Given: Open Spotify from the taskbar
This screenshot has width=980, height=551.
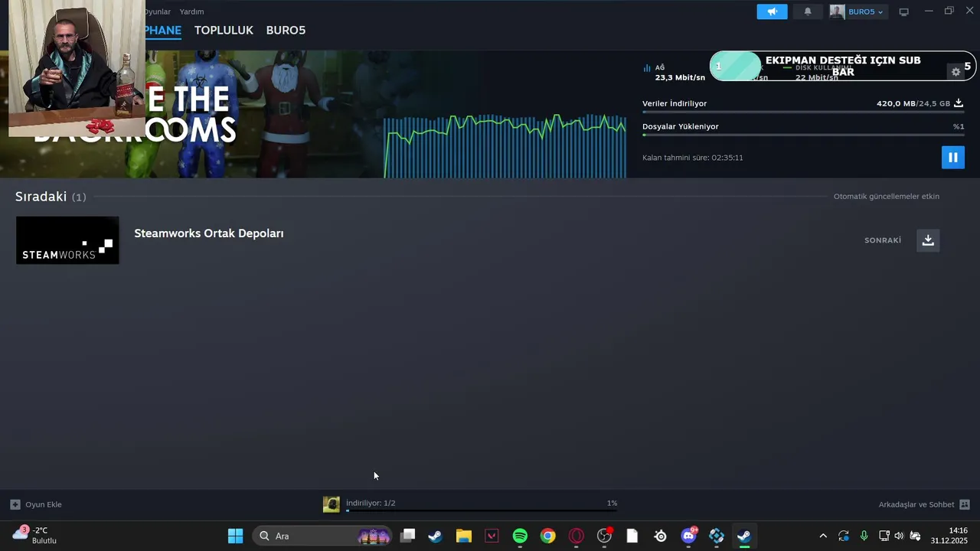Looking at the screenshot, I should 520,536.
